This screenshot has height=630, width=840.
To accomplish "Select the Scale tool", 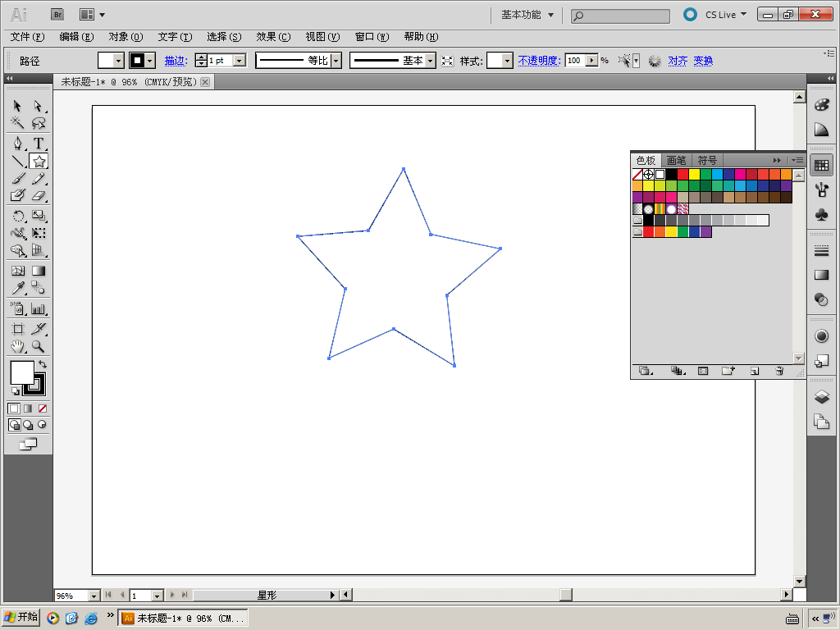I will click(x=38, y=216).
